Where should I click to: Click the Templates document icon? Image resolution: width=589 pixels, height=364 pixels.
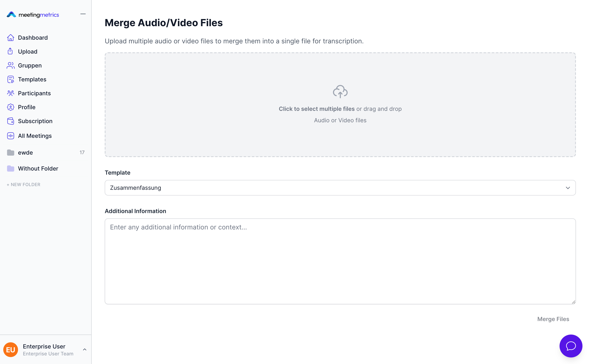[x=11, y=79]
